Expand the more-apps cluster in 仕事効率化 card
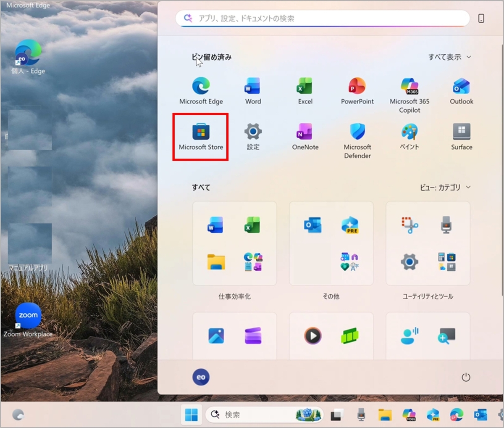Screen dimensions: 504x428 click(x=253, y=262)
